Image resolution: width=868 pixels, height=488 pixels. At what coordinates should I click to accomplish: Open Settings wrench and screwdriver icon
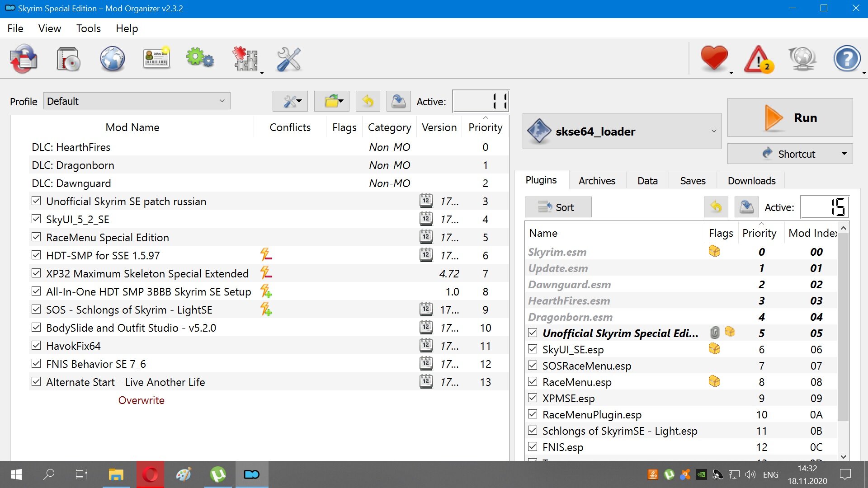[288, 59]
